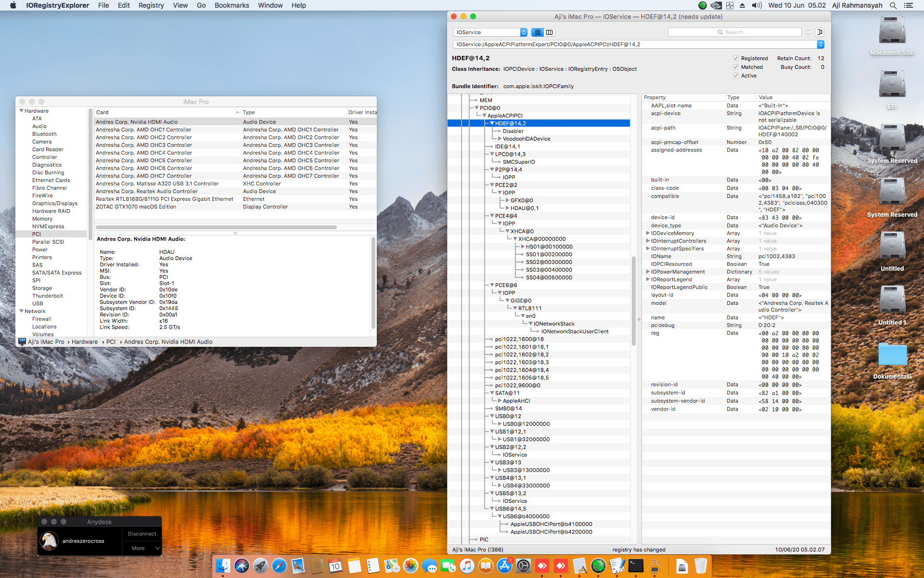The height and width of the screenshot is (578, 924).
Task: Open the IOService plane dropdown
Action: pos(490,32)
